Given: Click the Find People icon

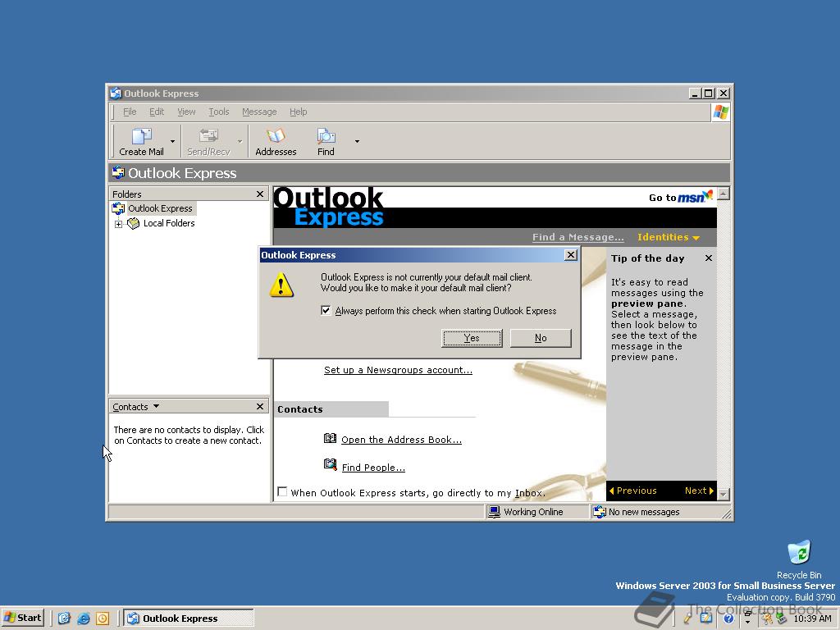Looking at the screenshot, I should click(x=330, y=465).
